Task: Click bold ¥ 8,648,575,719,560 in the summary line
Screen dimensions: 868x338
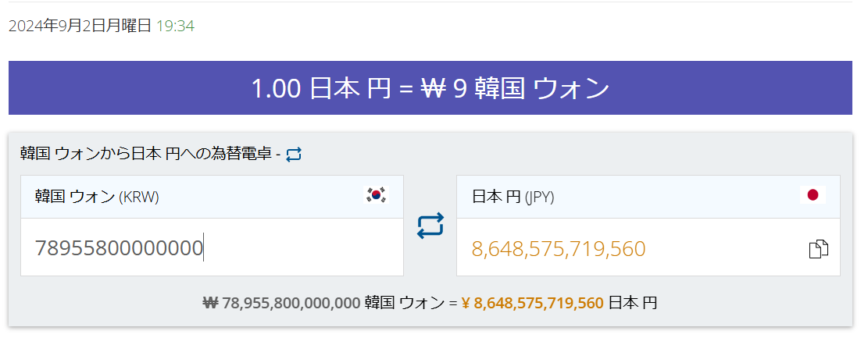Action: [x=532, y=302]
